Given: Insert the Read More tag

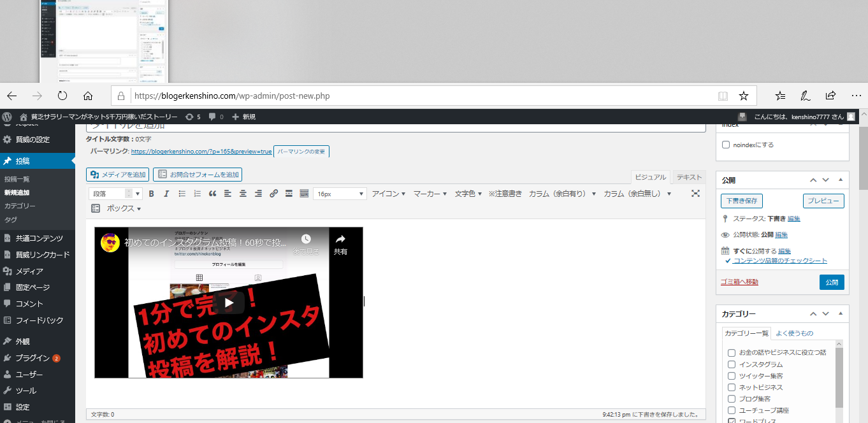Looking at the screenshot, I should tap(289, 194).
